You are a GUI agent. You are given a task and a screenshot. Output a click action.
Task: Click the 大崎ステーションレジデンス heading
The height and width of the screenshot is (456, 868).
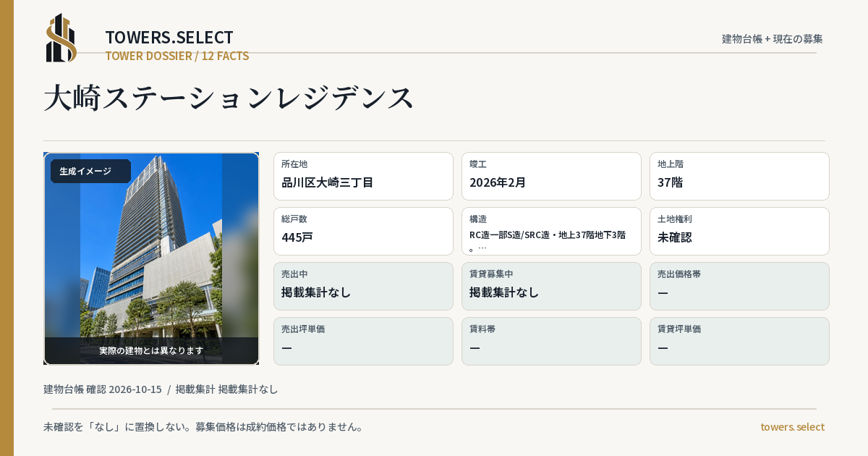(x=229, y=97)
